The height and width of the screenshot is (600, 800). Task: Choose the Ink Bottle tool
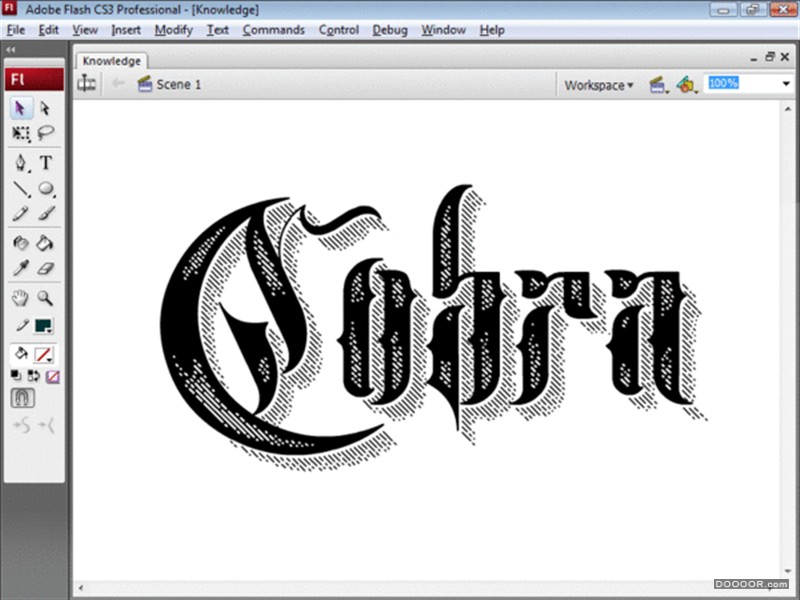pos(20,243)
